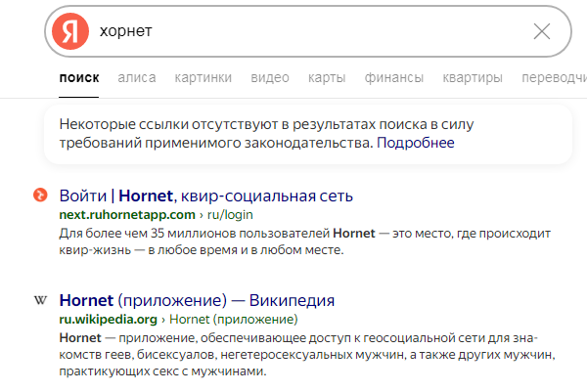Visit next.ruhornetapp.com domain link
The height and width of the screenshot is (392, 587).
127,215
